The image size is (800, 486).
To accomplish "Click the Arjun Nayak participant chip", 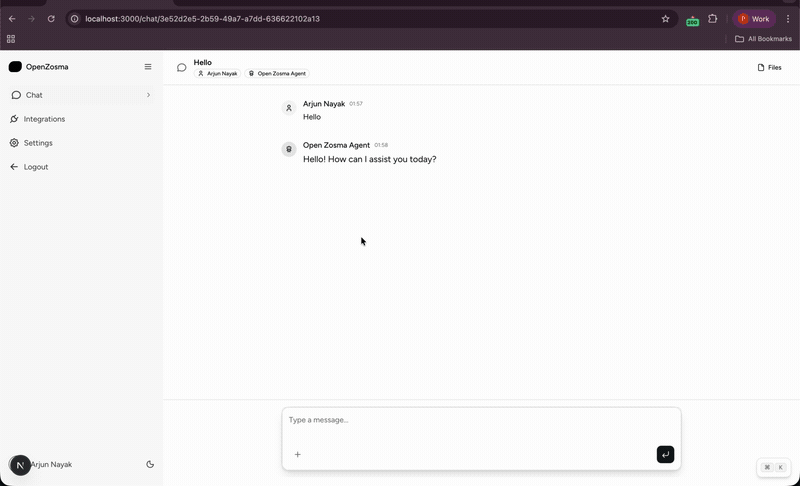I will click(x=217, y=74).
